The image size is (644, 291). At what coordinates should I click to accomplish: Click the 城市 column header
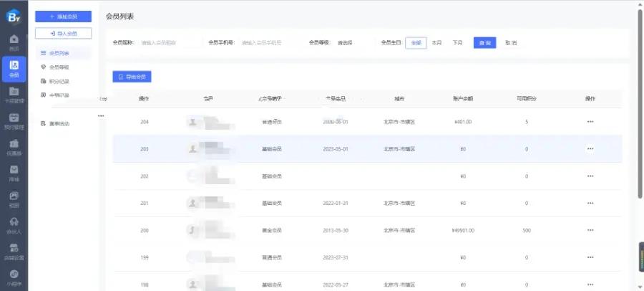(x=399, y=99)
